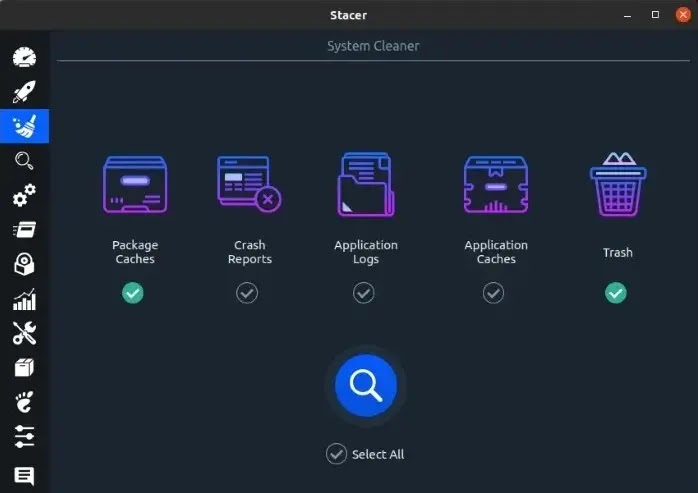This screenshot has height=493, width=698.
Task: Open the Dashboard speedometer sidebar icon
Action: pos(24,57)
